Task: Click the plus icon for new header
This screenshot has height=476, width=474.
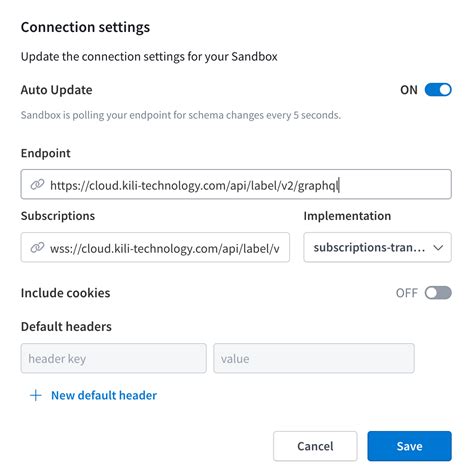Action: pyautogui.click(x=36, y=395)
